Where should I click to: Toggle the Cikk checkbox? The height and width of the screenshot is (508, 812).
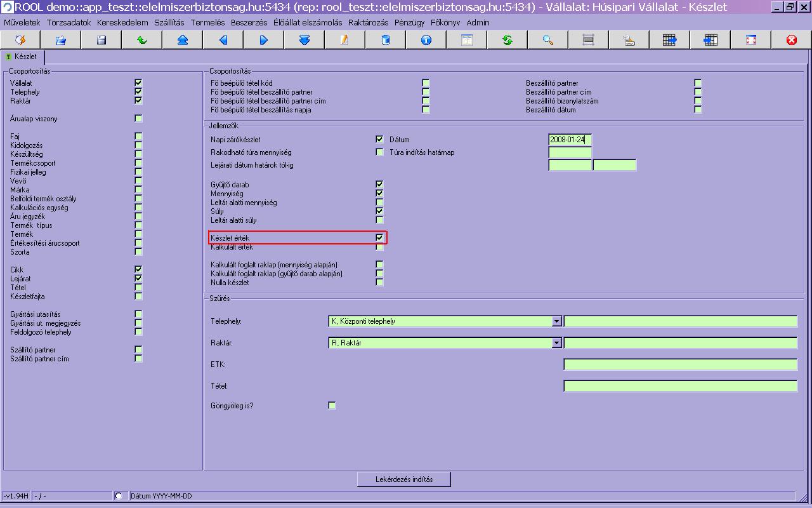coord(138,270)
